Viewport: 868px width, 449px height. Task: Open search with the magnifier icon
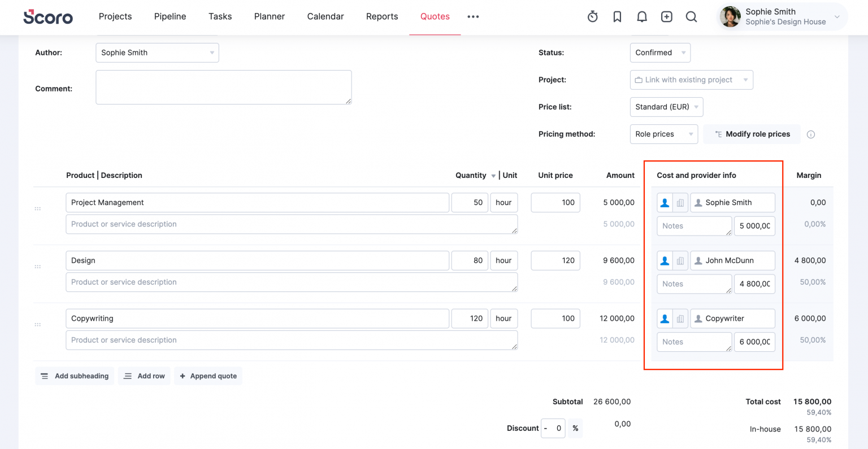(691, 16)
